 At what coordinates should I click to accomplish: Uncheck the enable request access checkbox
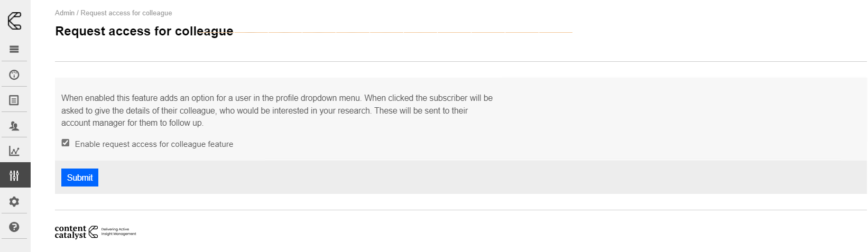point(66,143)
